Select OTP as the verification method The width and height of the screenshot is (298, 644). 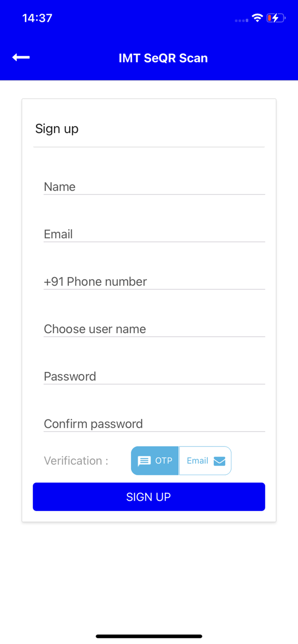tap(154, 461)
